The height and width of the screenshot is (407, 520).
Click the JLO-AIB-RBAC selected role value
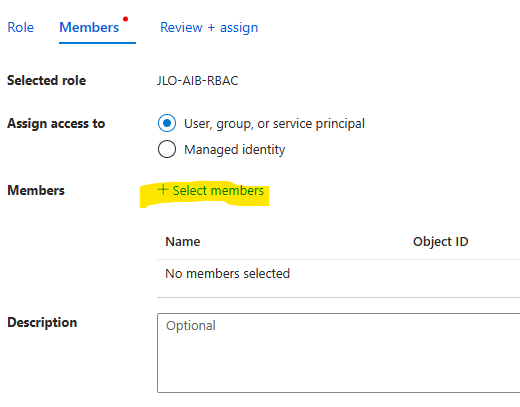point(198,81)
